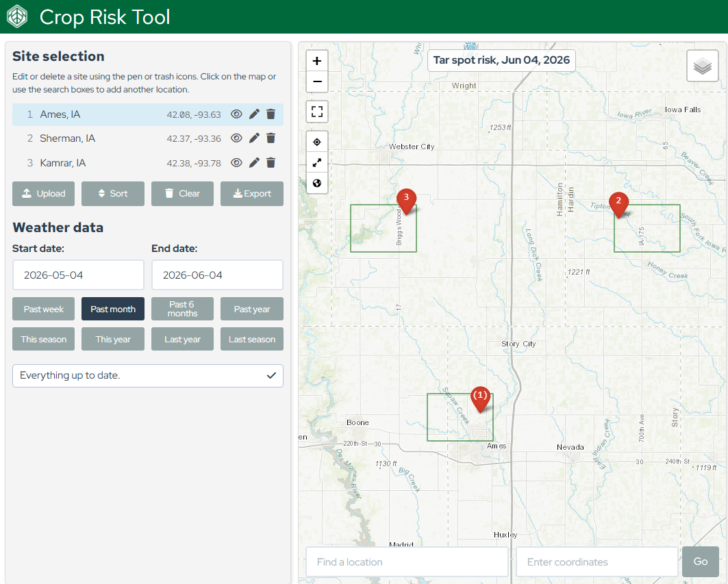The image size is (728, 584).
Task: Select This year date range
Action: (x=113, y=339)
